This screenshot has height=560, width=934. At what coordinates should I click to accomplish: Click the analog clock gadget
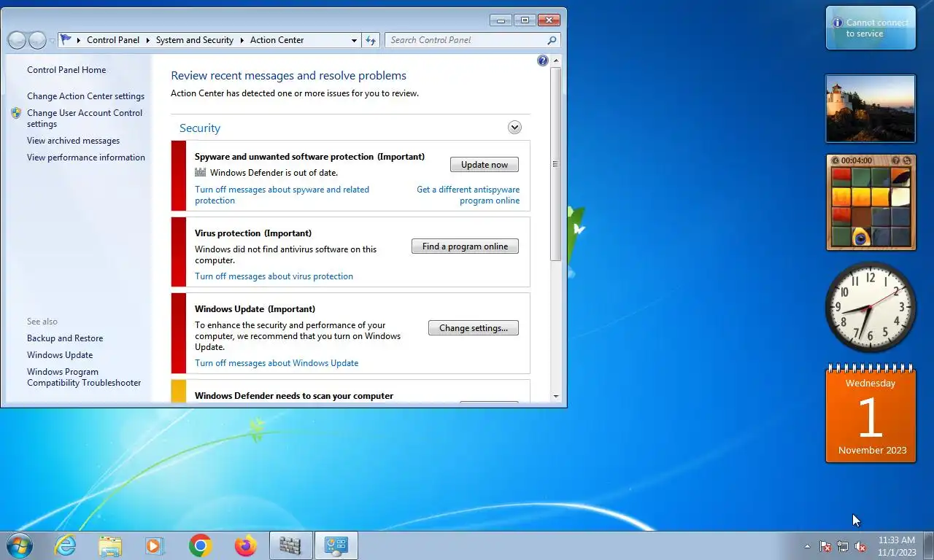(x=871, y=307)
